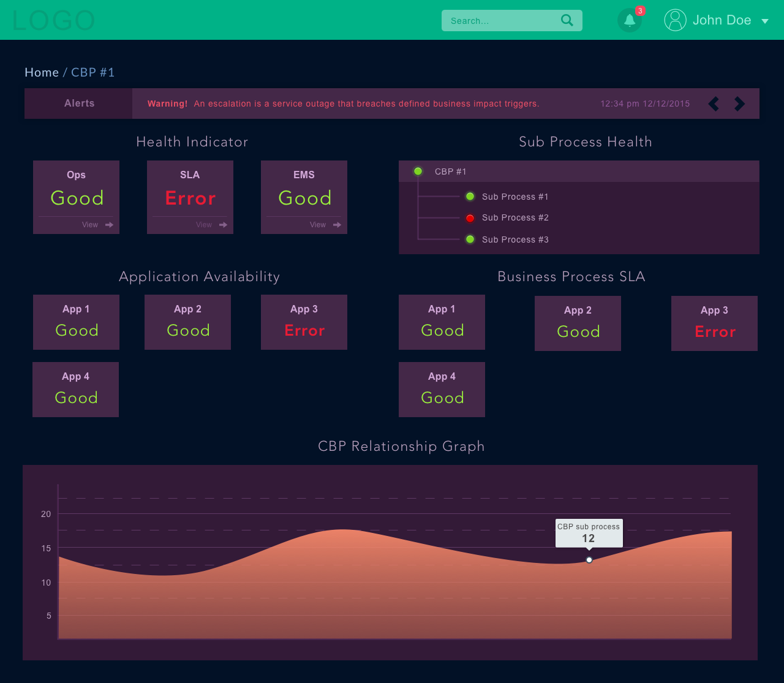Show the previous alert with left chevron
The width and height of the screenshot is (784, 683).
(x=714, y=104)
